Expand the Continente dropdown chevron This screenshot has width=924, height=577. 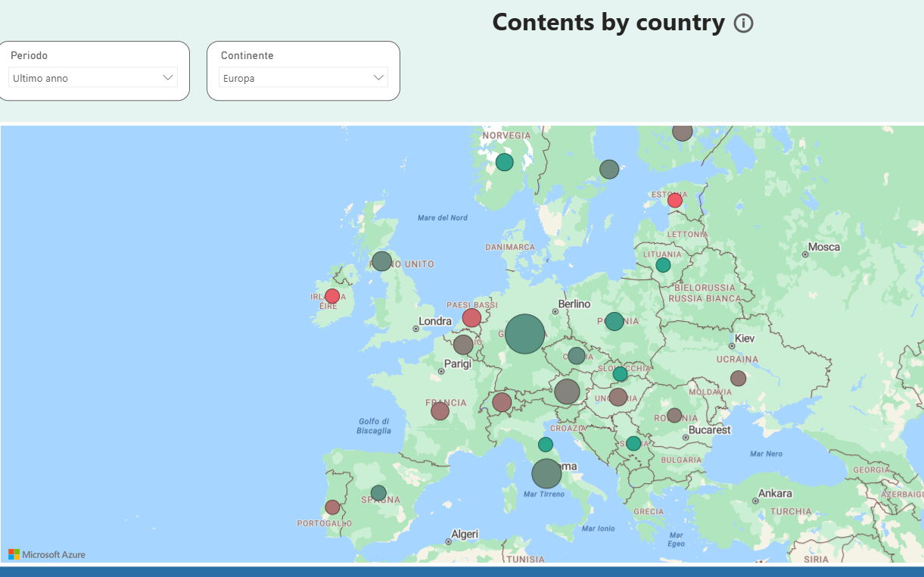pyautogui.click(x=378, y=77)
